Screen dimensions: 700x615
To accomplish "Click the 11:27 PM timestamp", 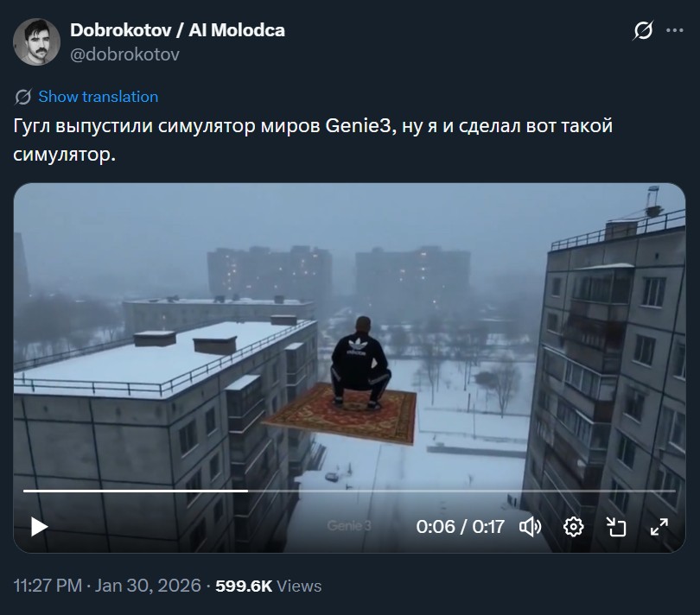I will coord(48,586).
